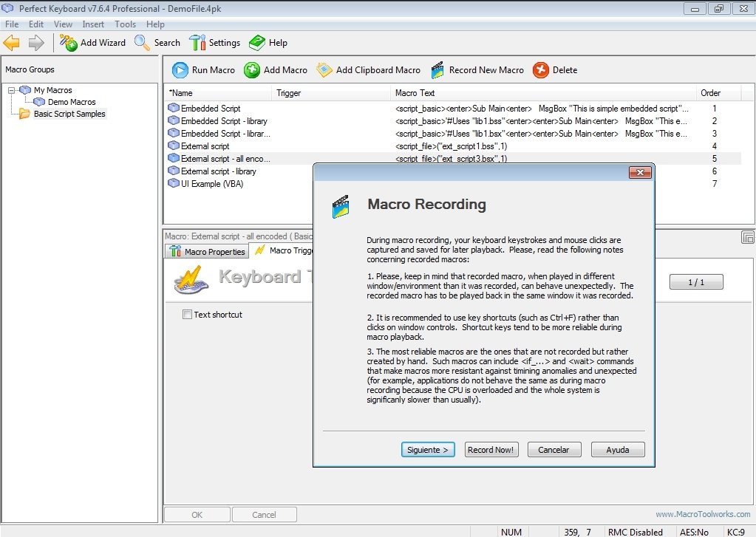
Task: Click the KC:9 status entry
Action: tap(736, 532)
